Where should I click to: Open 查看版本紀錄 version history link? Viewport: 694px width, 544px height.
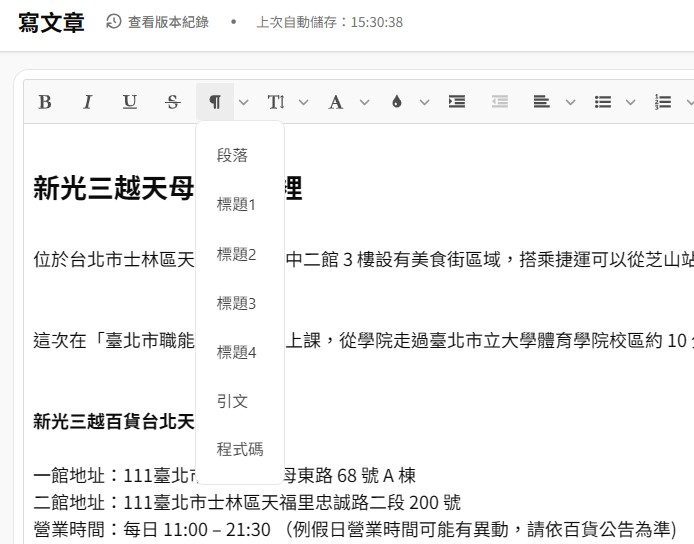coord(168,22)
